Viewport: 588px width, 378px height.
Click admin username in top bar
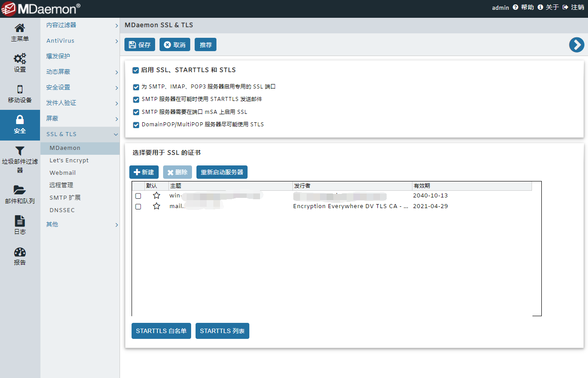pyautogui.click(x=500, y=8)
